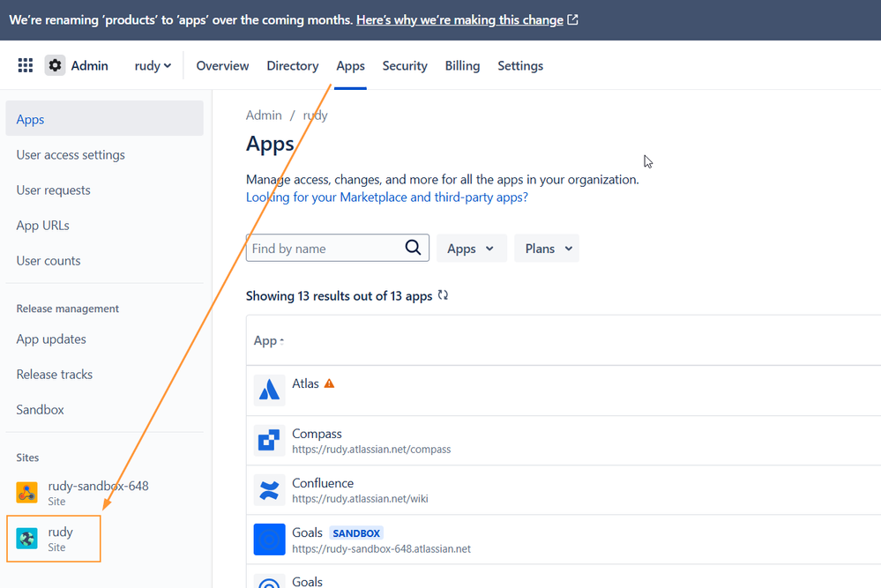
Task: Click the external link icon in banner
Action: [x=572, y=19]
